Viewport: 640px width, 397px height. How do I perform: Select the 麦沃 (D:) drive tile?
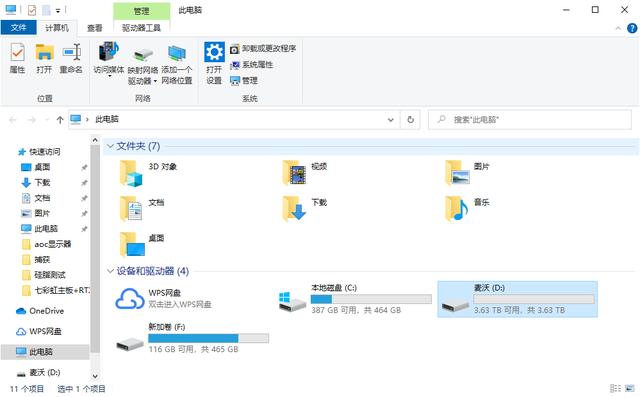pyautogui.click(x=517, y=299)
